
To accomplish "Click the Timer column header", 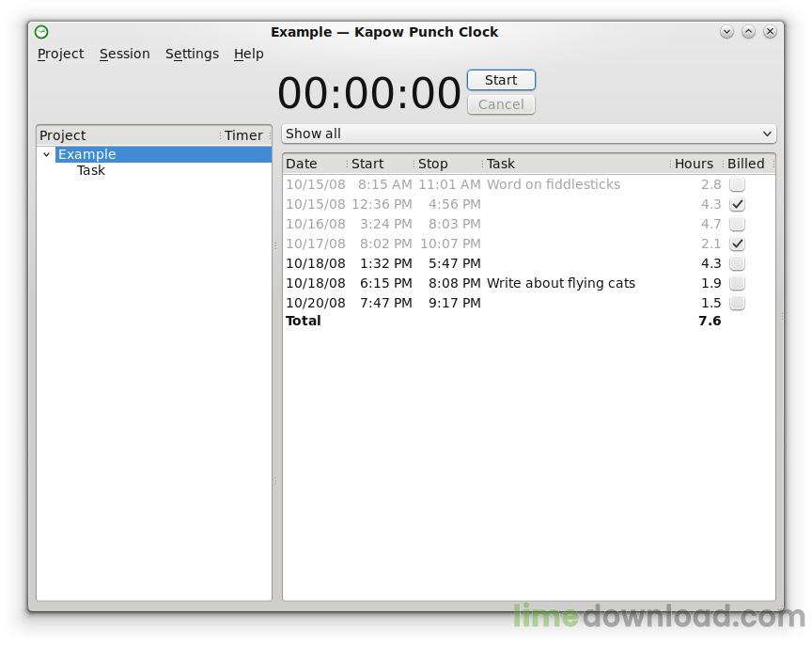I will 243,135.
